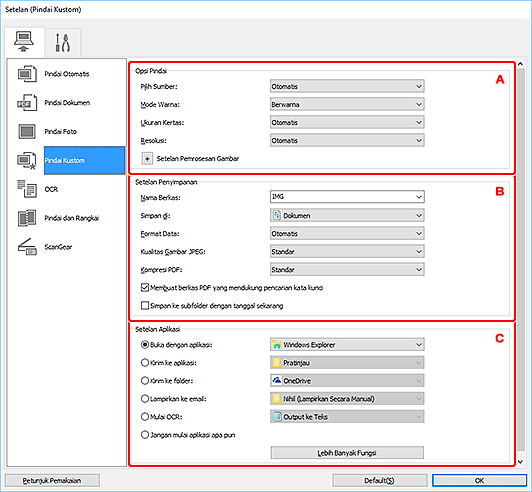The height and width of the screenshot is (492, 532).
Task: Click the Dokumen file icon in Simpan di
Action: [277, 215]
